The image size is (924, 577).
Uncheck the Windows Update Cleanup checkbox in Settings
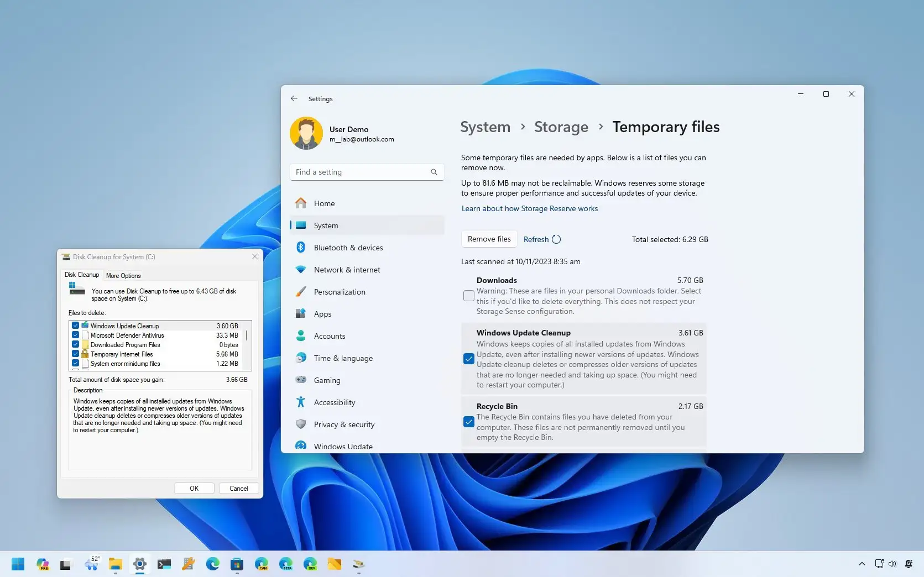pos(469,359)
